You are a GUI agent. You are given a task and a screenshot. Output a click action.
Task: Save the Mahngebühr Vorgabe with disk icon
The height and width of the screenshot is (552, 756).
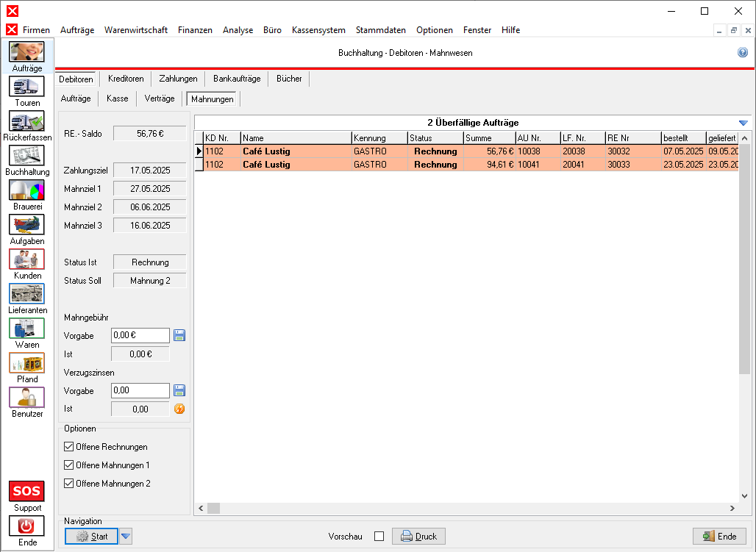tap(179, 335)
